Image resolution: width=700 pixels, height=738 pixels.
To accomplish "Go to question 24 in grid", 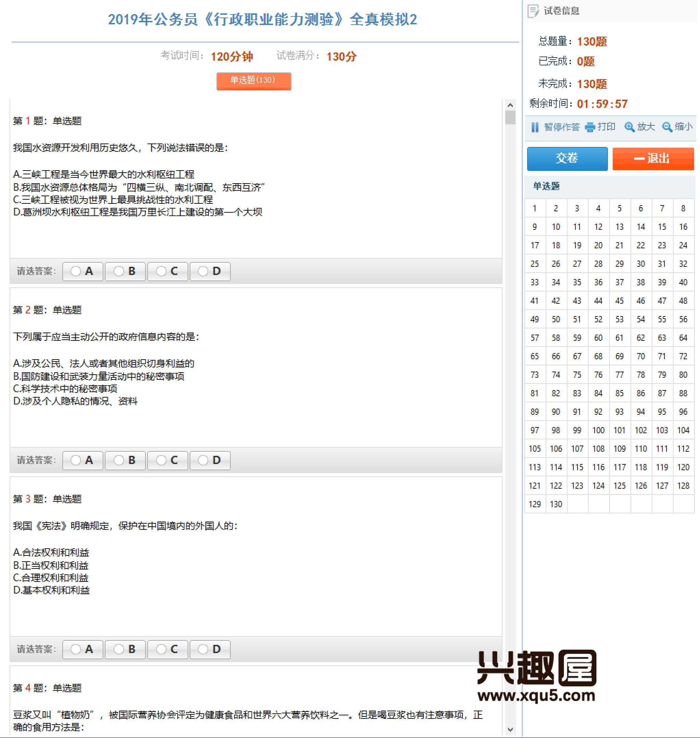I will (683, 245).
